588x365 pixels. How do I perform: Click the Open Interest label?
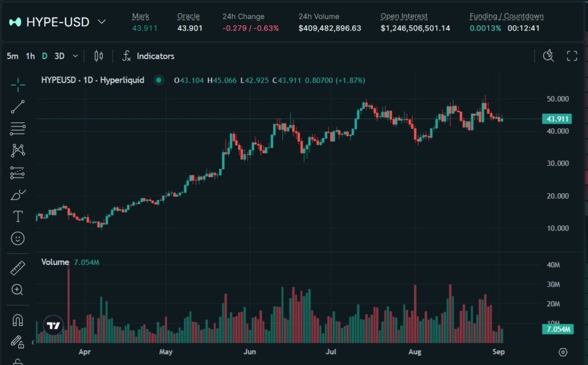coord(404,16)
